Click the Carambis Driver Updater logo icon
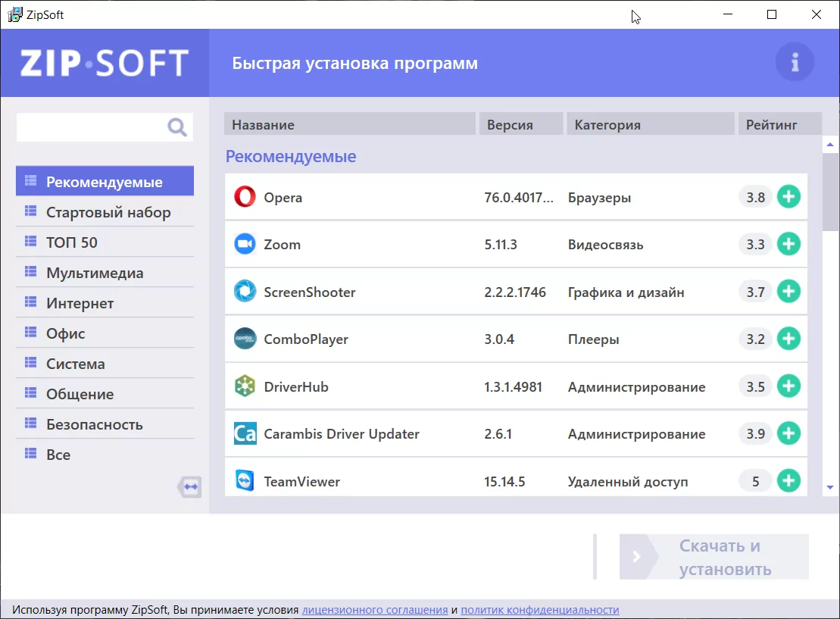 point(245,433)
